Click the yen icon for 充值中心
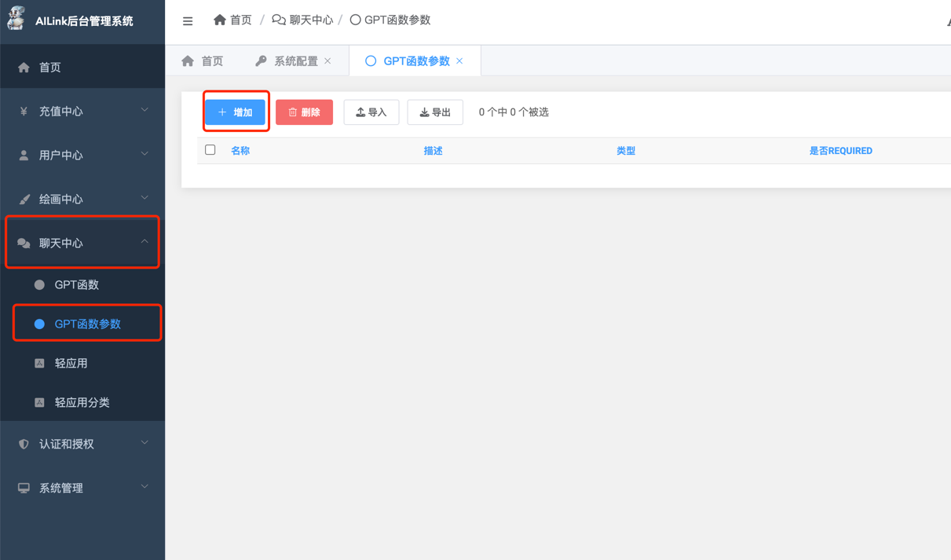951x560 pixels. 24,112
